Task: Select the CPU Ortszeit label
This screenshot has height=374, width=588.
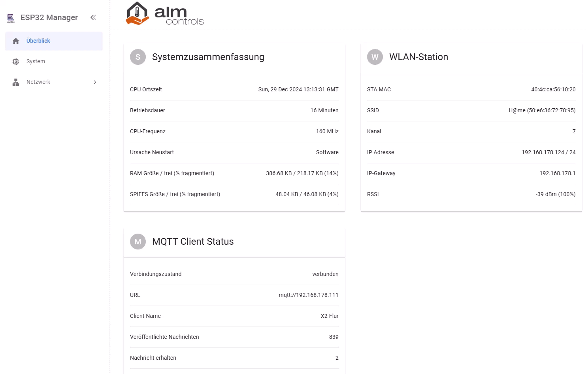Action: [x=146, y=89]
